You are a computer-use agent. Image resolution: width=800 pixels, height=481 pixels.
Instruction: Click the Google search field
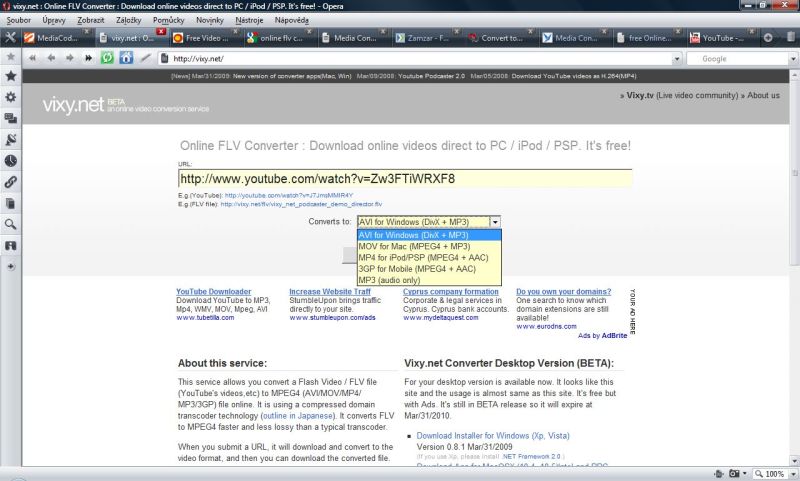pos(737,59)
